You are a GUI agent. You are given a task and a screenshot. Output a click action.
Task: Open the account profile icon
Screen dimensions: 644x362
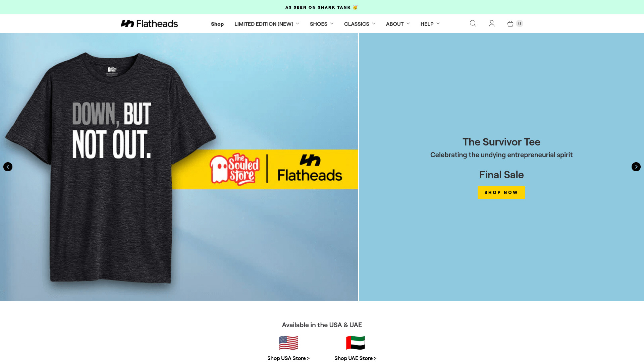tap(492, 23)
